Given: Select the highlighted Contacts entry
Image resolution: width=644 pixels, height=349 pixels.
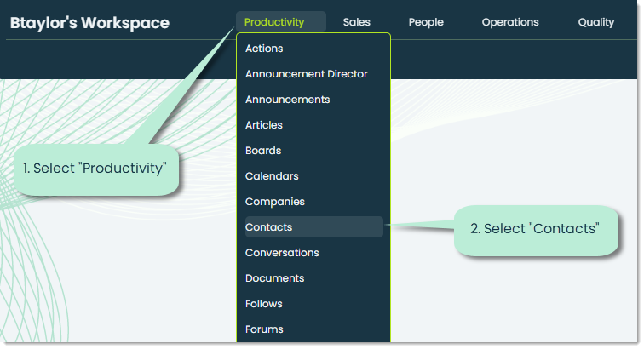Looking at the screenshot, I should point(313,227).
